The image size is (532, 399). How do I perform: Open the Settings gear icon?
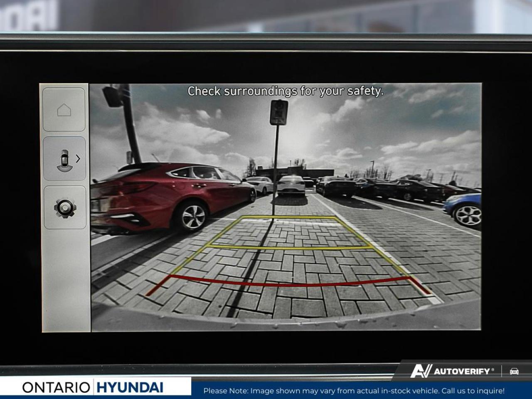pyautogui.click(x=64, y=208)
